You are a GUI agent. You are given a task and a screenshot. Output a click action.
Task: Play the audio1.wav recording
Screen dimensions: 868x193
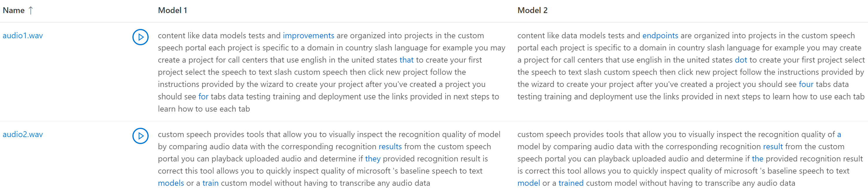coord(140,37)
